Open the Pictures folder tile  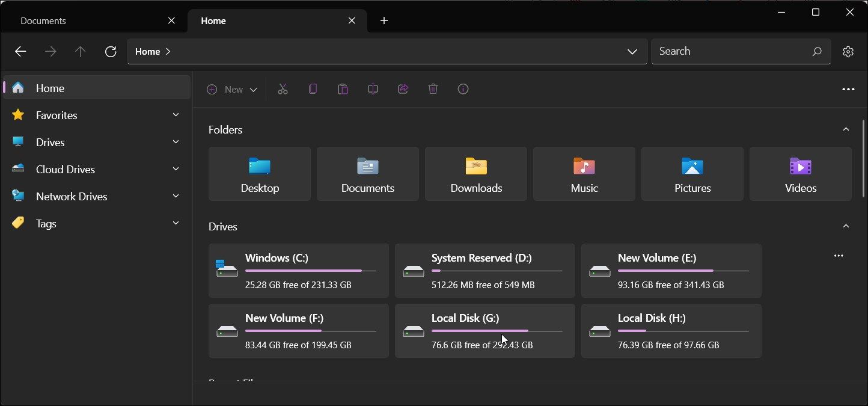[x=692, y=174]
